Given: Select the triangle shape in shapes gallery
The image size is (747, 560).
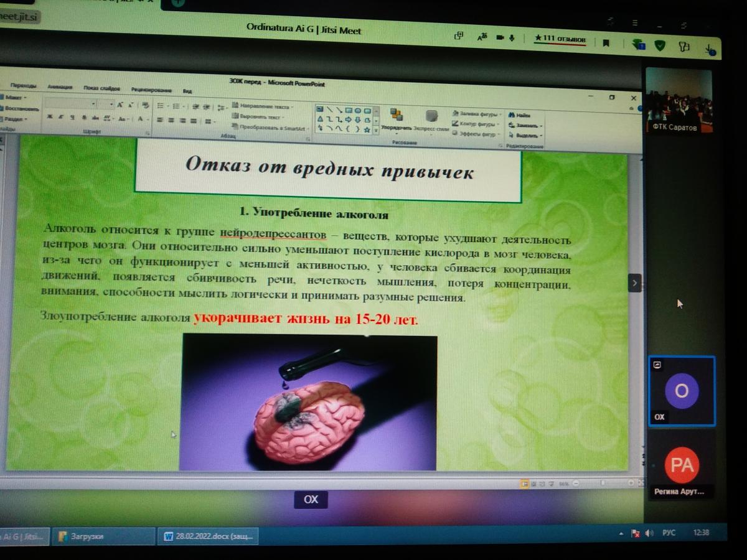Looking at the screenshot, I should coord(320,119).
